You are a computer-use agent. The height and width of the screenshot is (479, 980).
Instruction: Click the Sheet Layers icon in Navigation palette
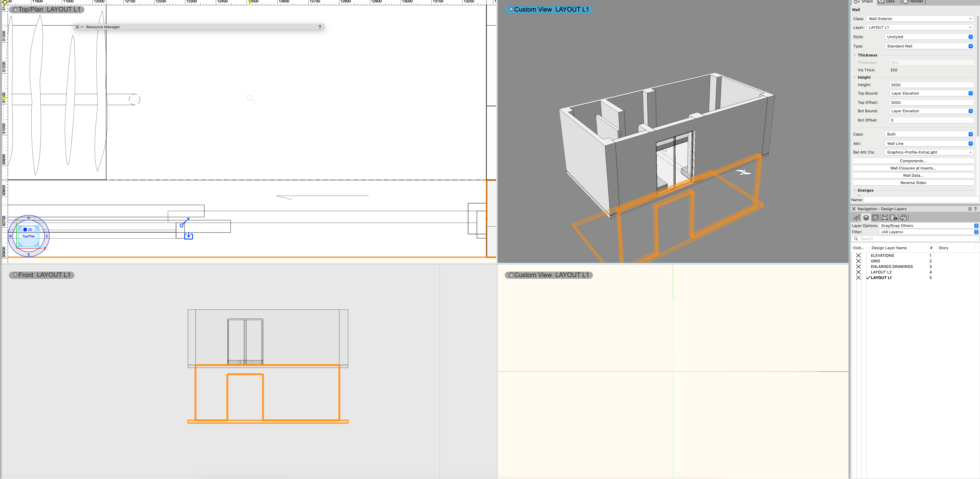point(875,217)
